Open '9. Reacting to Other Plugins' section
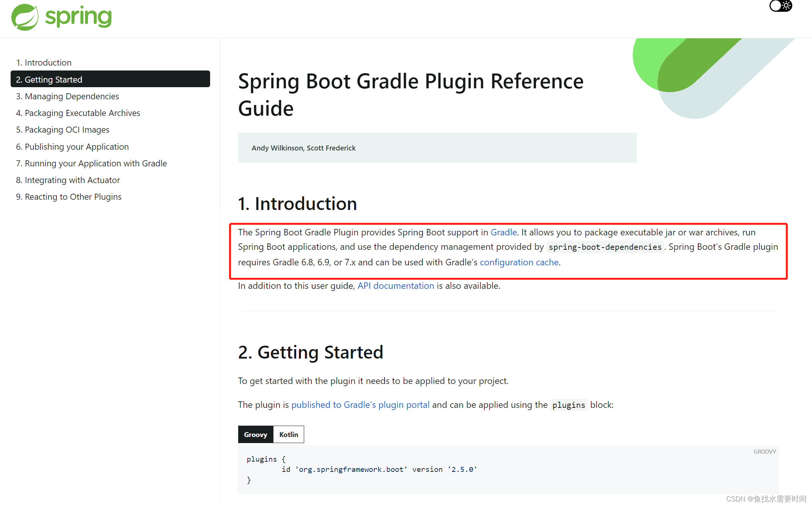 (x=69, y=196)
